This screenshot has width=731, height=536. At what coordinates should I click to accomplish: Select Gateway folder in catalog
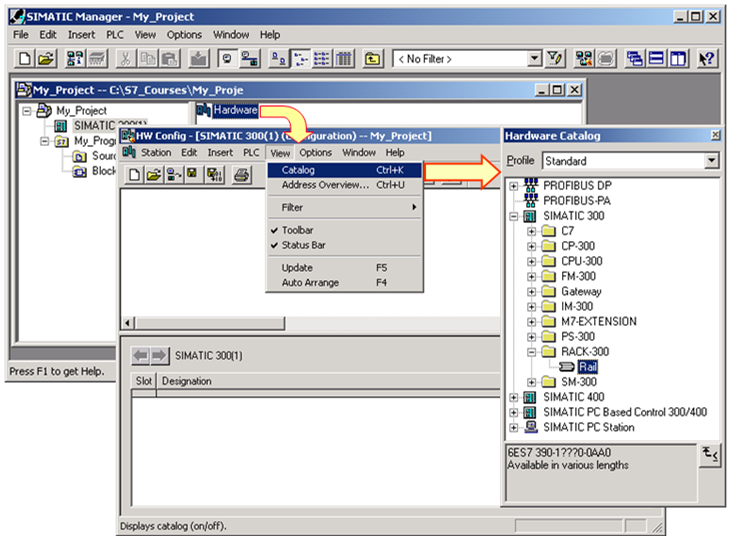click(581, 292)
